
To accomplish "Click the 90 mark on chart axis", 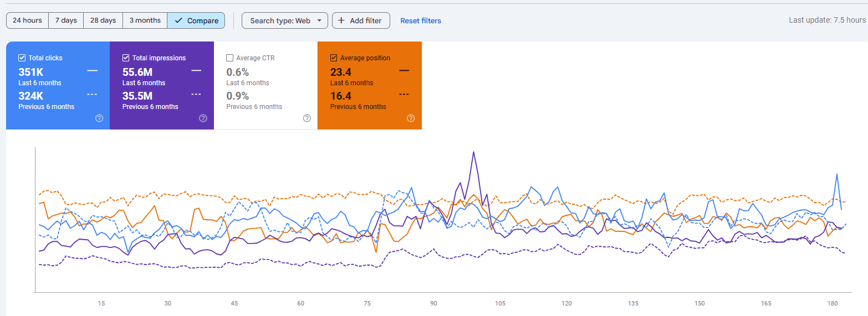I will [433, 303].
